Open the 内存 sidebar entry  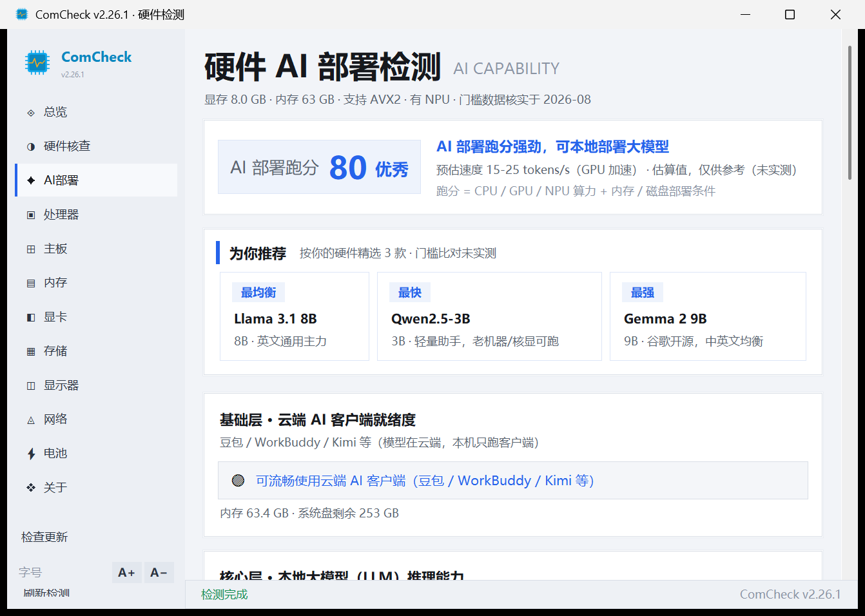click(x=96, y=283)
